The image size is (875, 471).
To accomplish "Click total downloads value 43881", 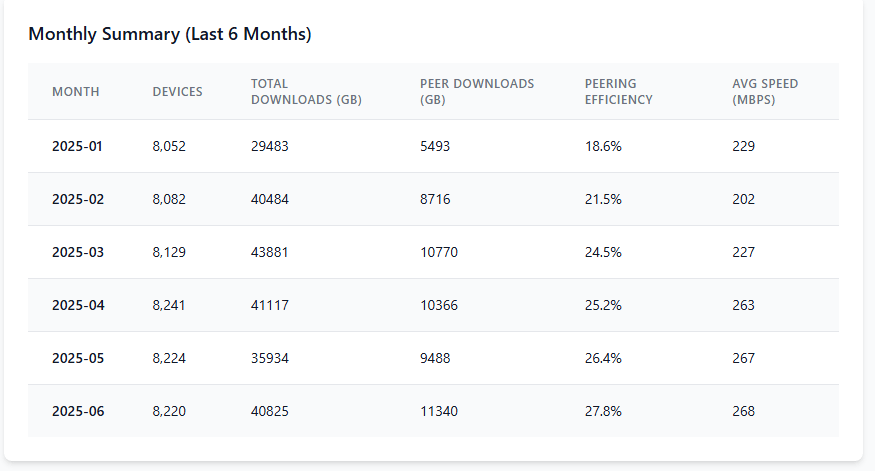I will [x=269, y=252].
